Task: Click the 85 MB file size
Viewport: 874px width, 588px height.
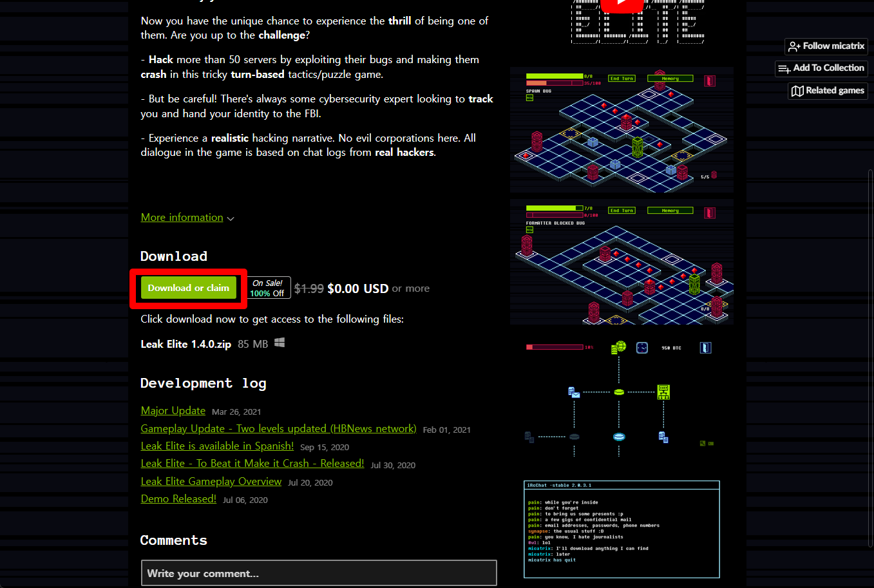Action: [253, 345]
